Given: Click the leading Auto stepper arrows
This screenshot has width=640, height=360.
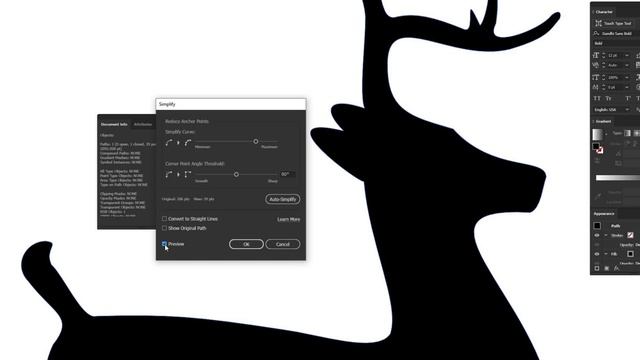Looking at the screenshot, I should tap(603, 65).
